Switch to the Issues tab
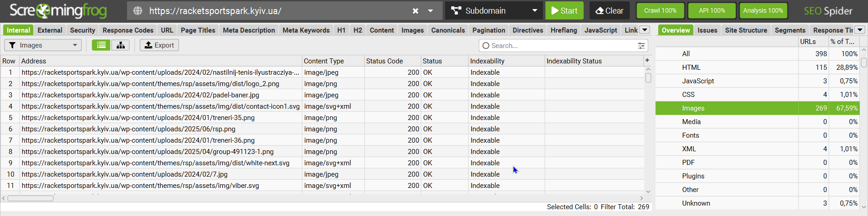 [x=707, y=30]
